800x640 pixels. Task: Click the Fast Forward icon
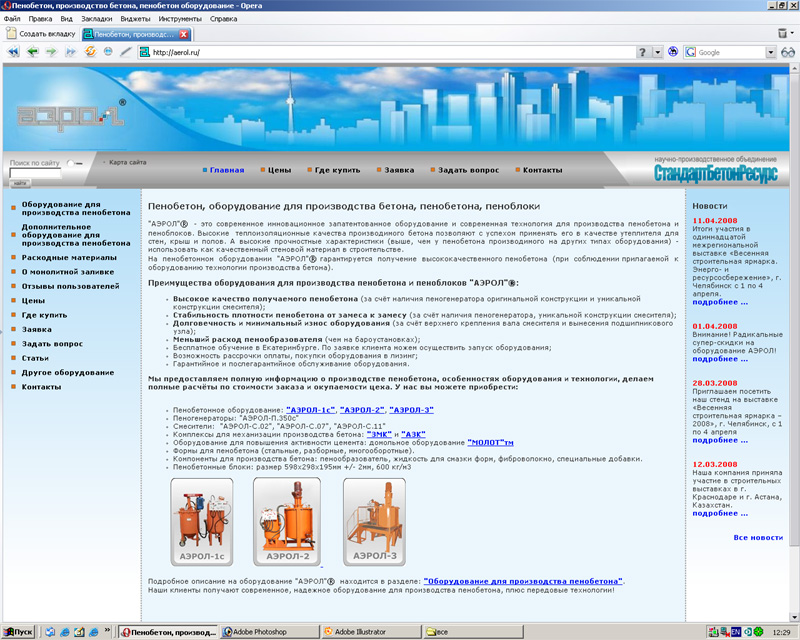tap(70, 52)
